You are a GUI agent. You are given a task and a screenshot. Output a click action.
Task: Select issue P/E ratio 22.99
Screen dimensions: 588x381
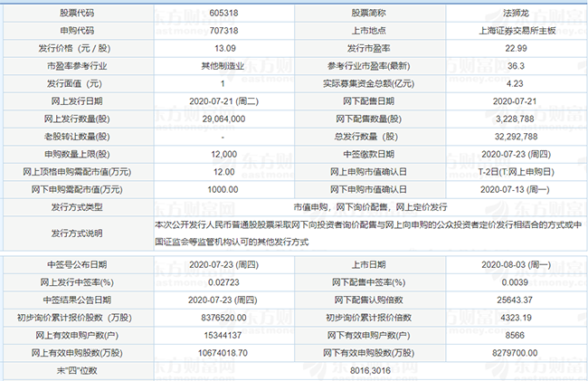pyautogui.click(x=516, y=48)
